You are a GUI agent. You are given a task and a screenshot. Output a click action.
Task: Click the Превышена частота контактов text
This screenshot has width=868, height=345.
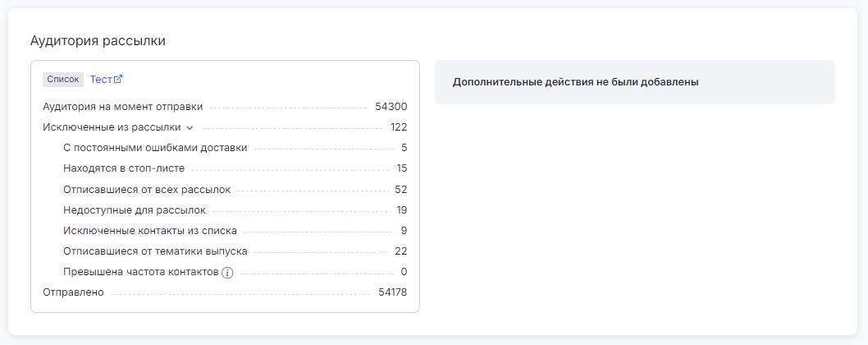click(x=140, y=272)
